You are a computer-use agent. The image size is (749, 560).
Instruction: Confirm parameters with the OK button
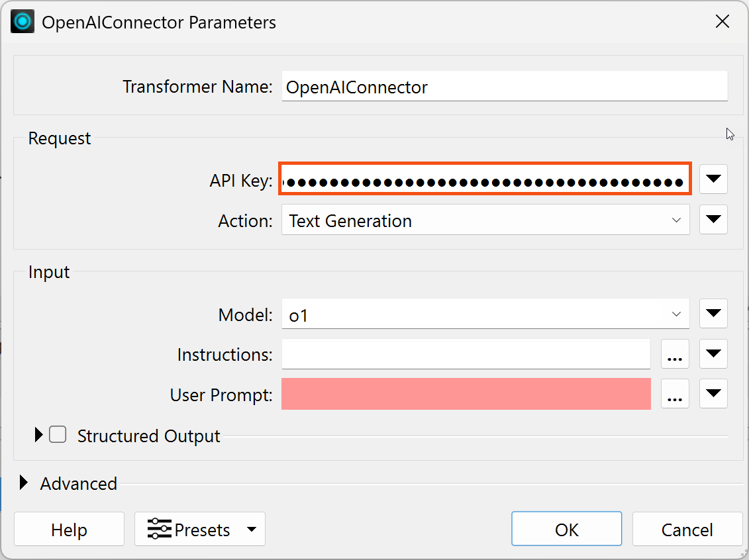pyautogui.click(x=566, y=529)
